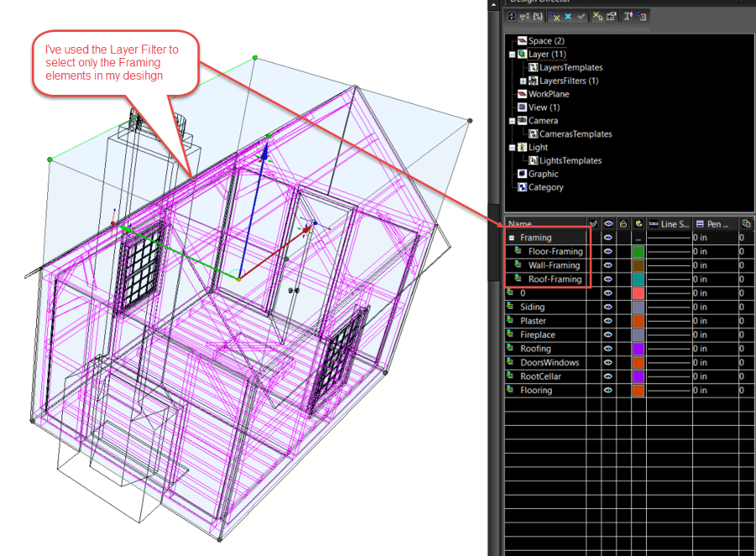Open purple color swatch of Roofing
Viewport: 756px width, 556px height.
tap(638, 349)
